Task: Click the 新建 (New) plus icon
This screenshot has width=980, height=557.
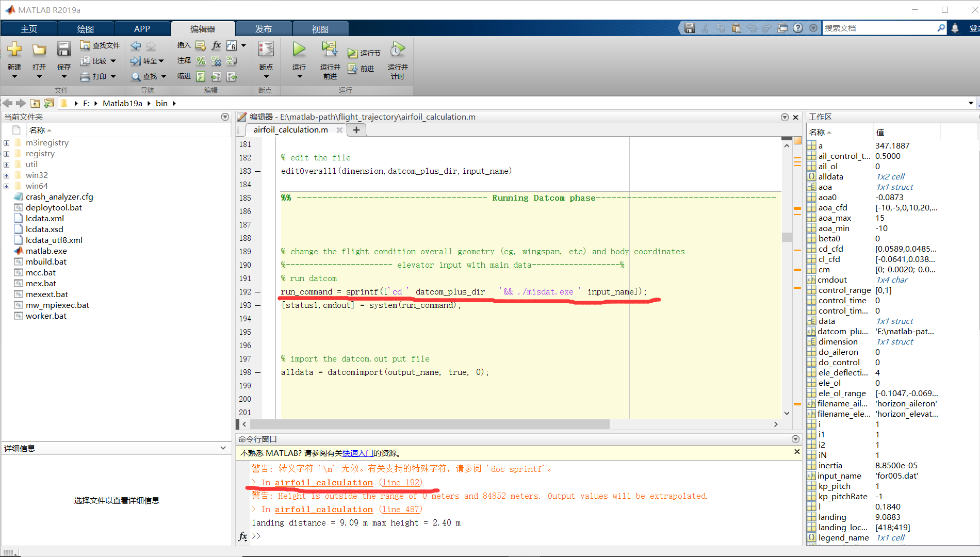Action: (14, 50)
